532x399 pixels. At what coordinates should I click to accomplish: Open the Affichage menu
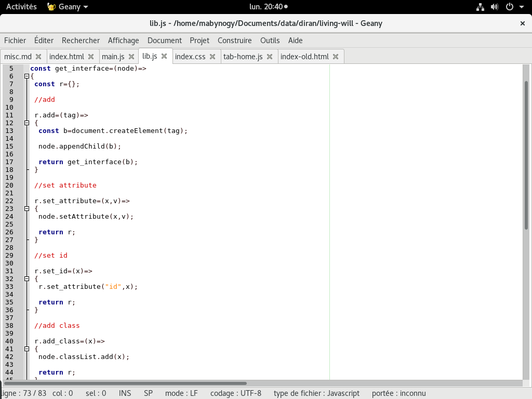point(124,41)
